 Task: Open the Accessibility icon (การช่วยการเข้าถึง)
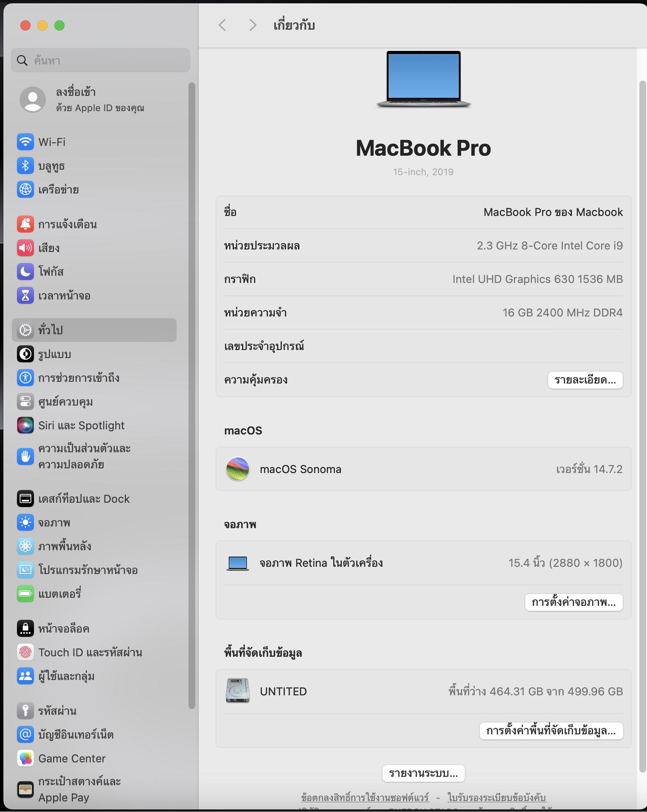click(x=25, y=378)
